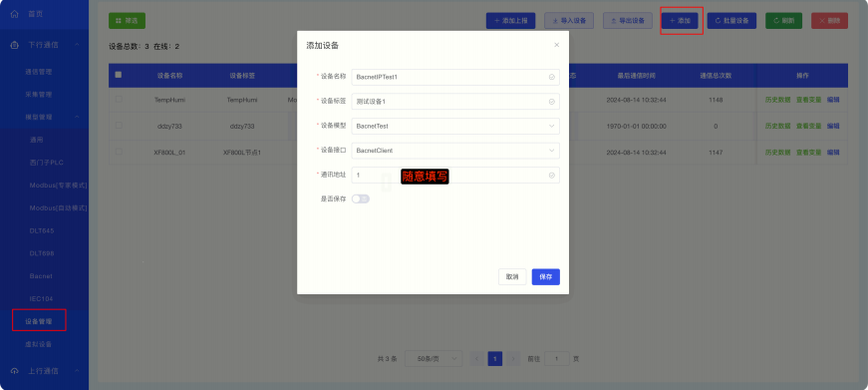Collapse the 下行通信 sidebar section
This screenshot has height=390, width=868.
pos(77,45)
